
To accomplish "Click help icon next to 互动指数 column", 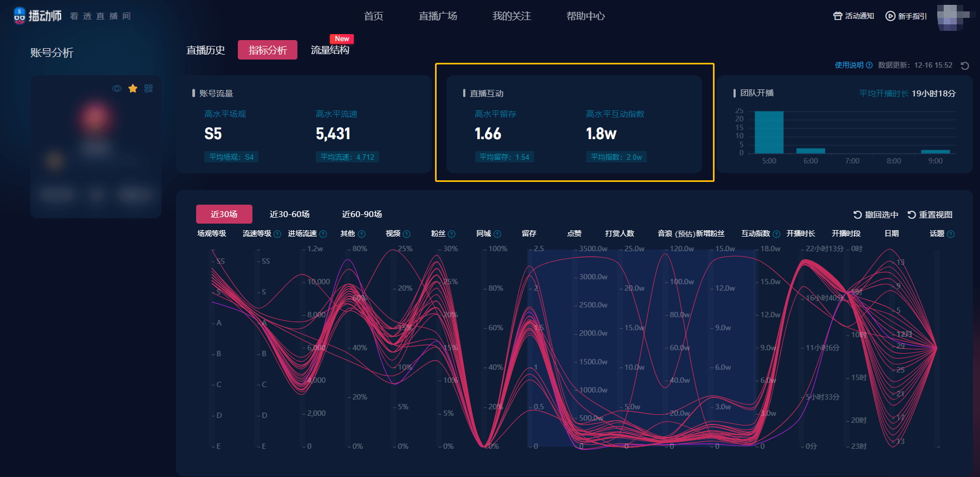I will click(776, 234).
